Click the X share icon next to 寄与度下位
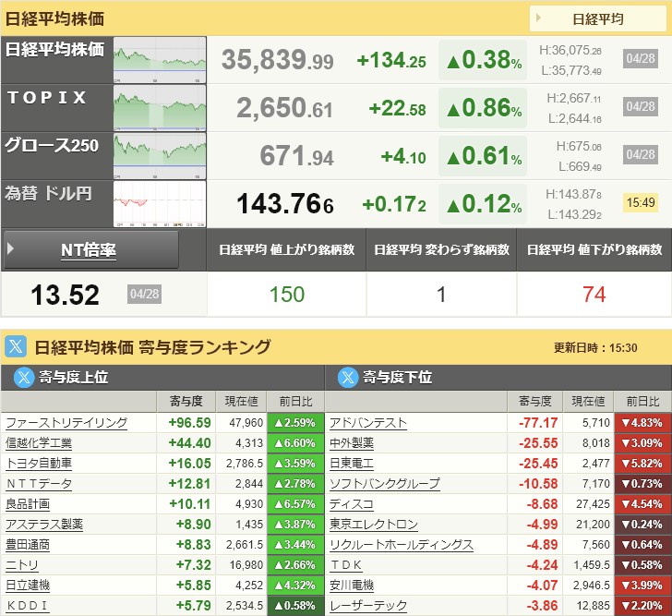Screen dimensions: 672x616 (x=348, y=377)
